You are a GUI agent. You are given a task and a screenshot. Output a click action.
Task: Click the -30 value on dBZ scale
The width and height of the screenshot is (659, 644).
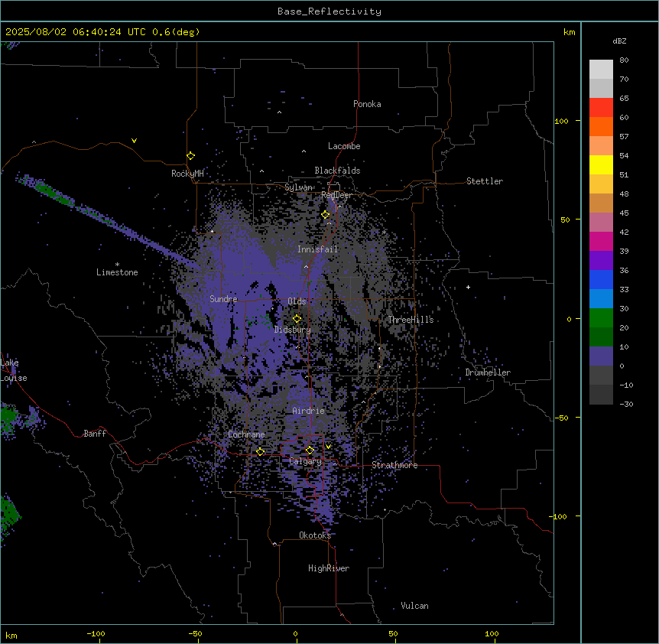(626, 404)
